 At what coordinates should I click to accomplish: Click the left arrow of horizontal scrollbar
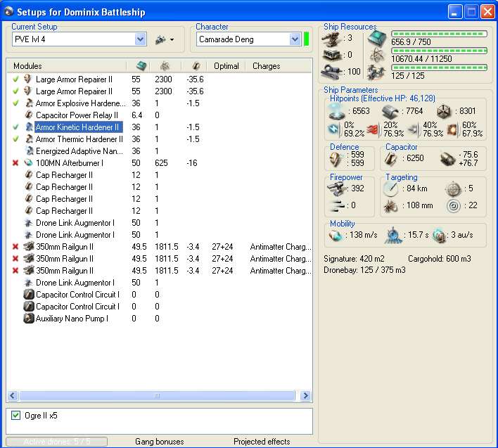13,395
